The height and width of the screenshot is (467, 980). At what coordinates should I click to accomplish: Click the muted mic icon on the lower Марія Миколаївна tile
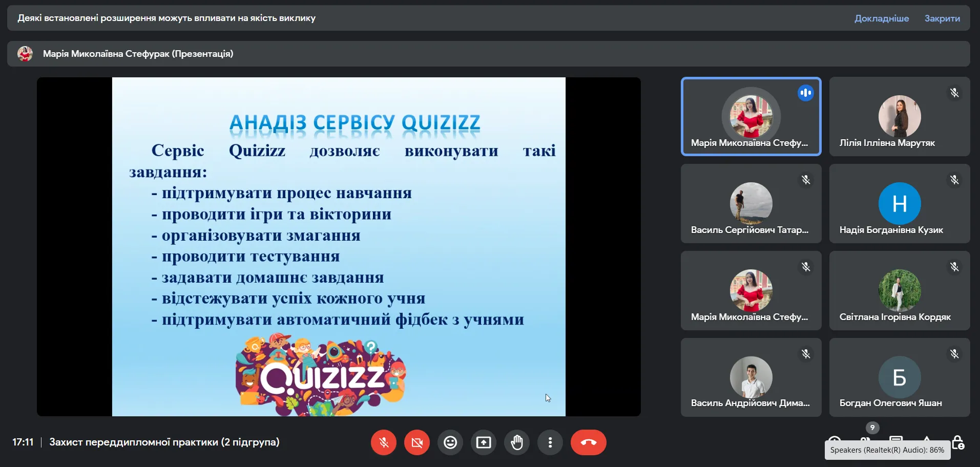805,267
